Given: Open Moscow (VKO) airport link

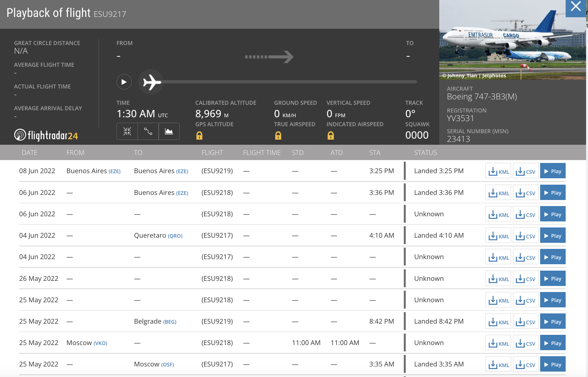Looking at the screenshot, I should pos(100,343).
